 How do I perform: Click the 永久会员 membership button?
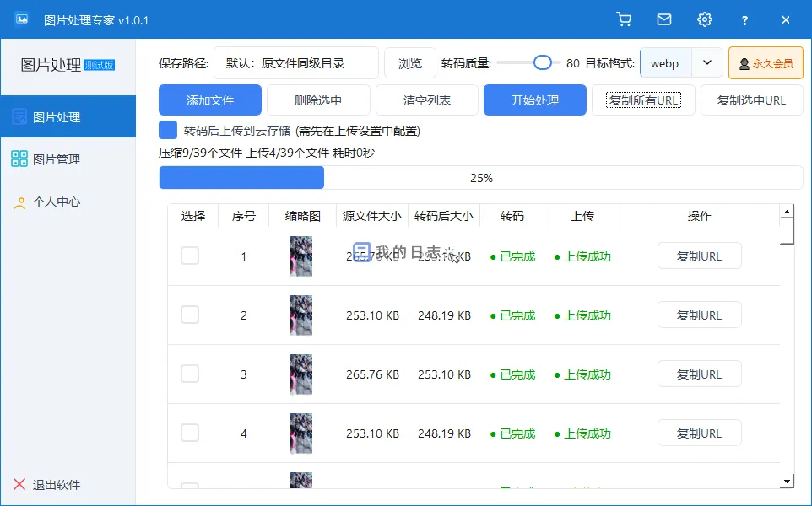[766, 63]
